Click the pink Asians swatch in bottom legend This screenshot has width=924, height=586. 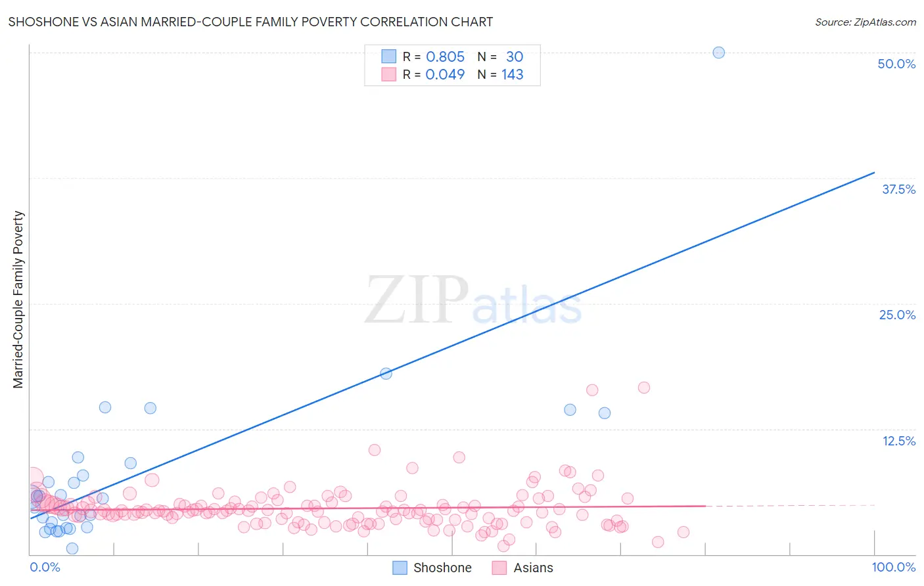[x=499, y=568]
